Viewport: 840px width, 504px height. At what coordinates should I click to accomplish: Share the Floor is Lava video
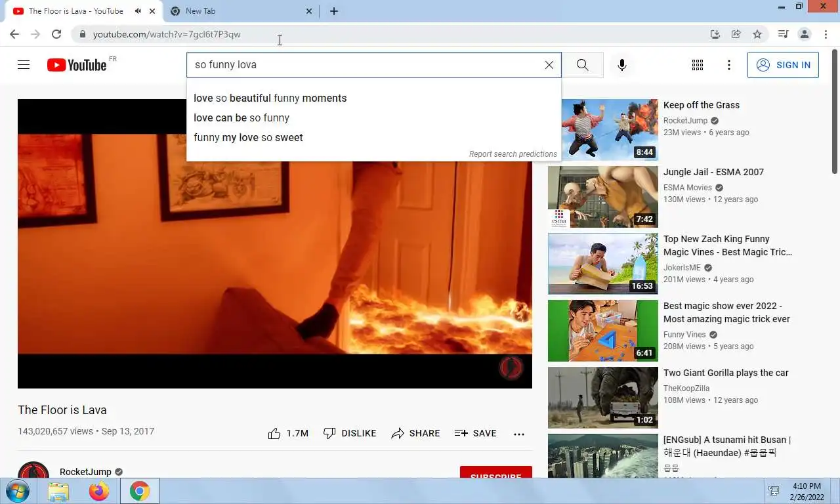(x=415, y=433)
